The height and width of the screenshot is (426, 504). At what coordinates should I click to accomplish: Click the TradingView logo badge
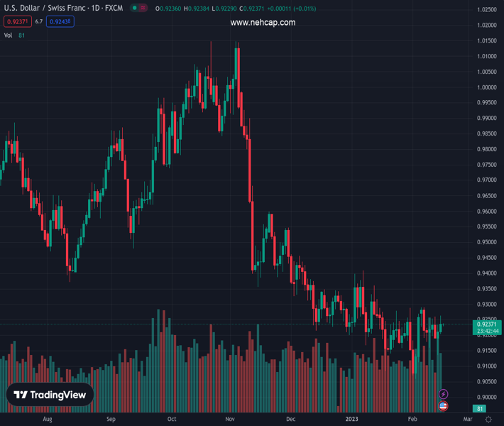(50, 395)
